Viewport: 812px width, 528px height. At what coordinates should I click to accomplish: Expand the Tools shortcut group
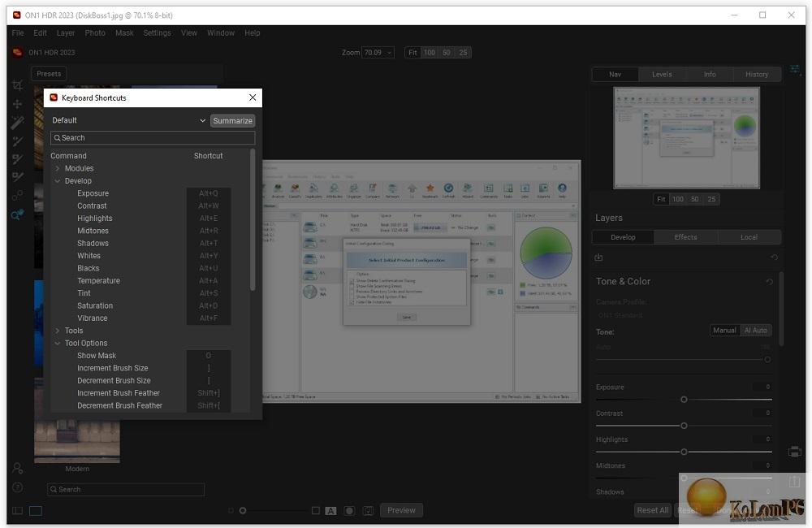click(x=58, y=331)
